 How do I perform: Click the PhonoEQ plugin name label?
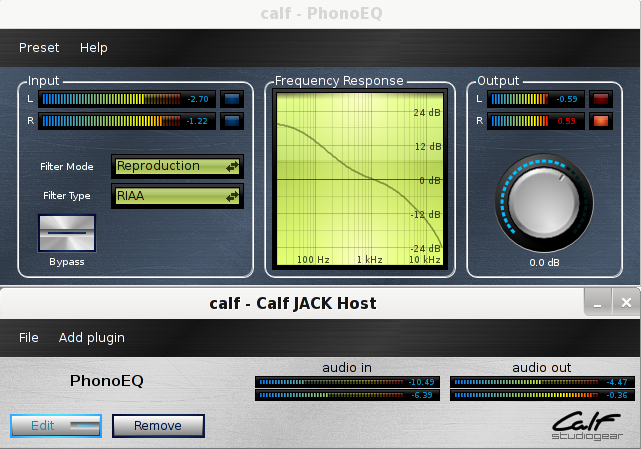click(x=107, y=381)
